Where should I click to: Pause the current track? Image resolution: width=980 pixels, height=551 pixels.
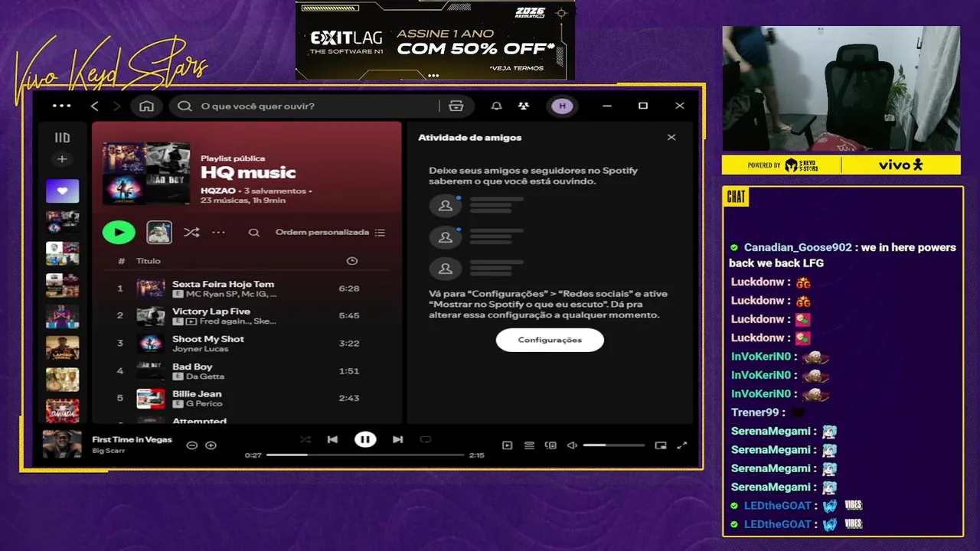(x=365, y=439)
